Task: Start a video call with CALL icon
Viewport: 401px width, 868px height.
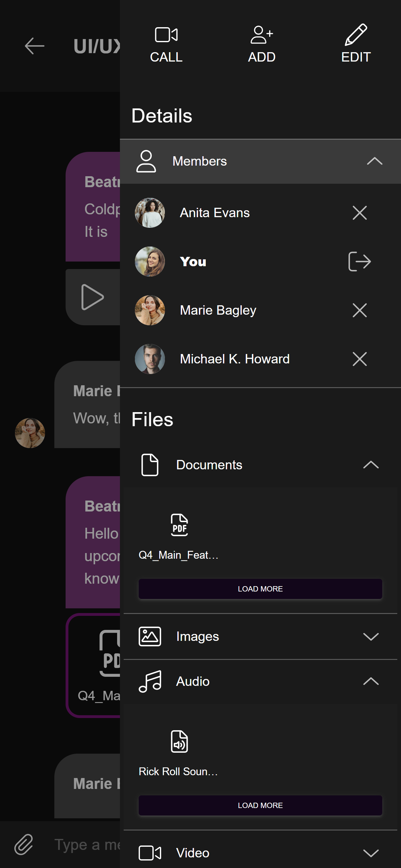Action: point(166,35)
